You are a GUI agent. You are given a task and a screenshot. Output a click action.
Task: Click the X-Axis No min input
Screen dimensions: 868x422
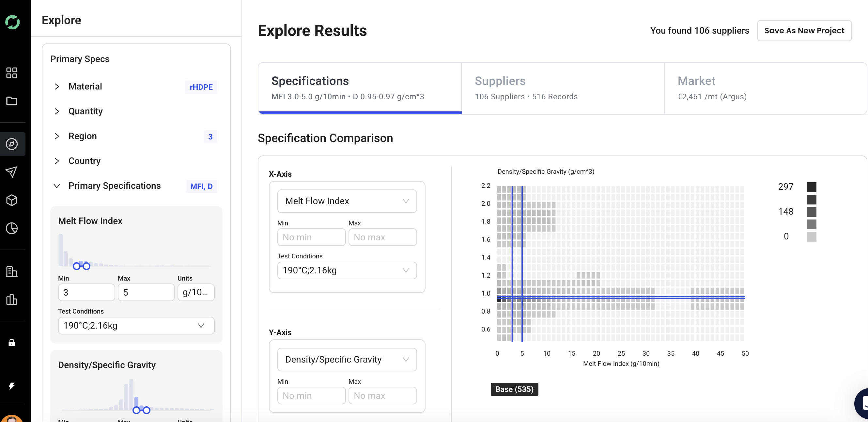tap(311, 237)
